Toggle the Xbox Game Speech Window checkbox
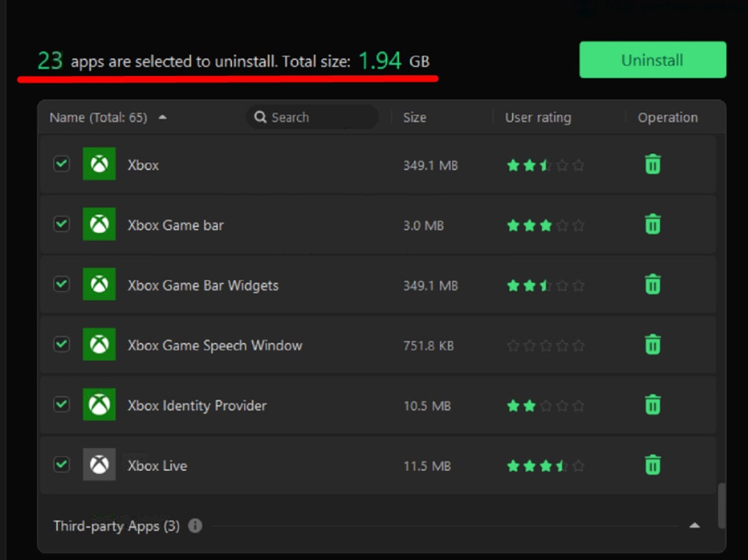This screenshot has height=560, width=748. (61, 344)
